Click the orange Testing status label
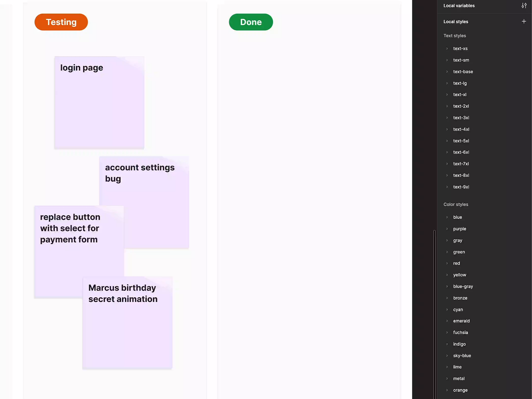The height and width of the screenshot is (399, 532). (61, 22)
